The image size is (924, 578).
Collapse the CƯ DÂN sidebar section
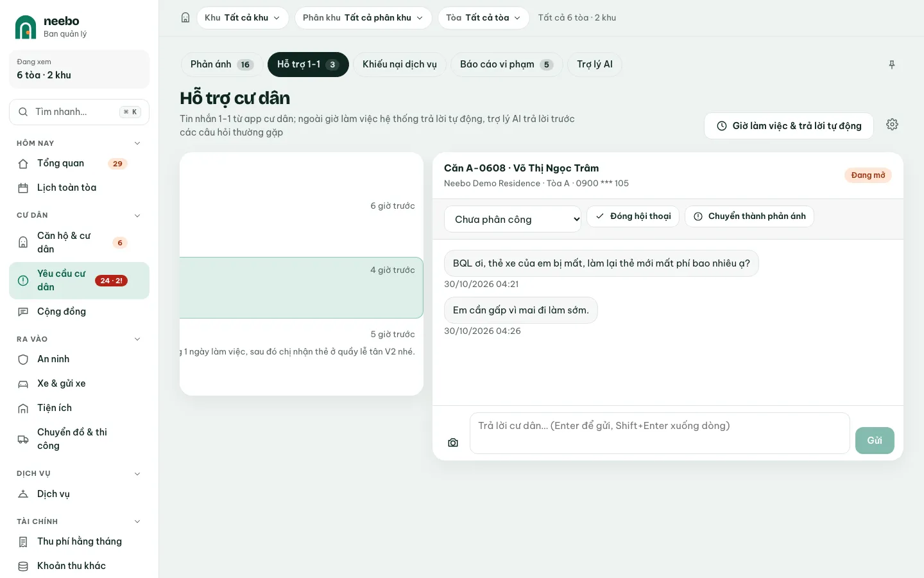tap(137, 216)
